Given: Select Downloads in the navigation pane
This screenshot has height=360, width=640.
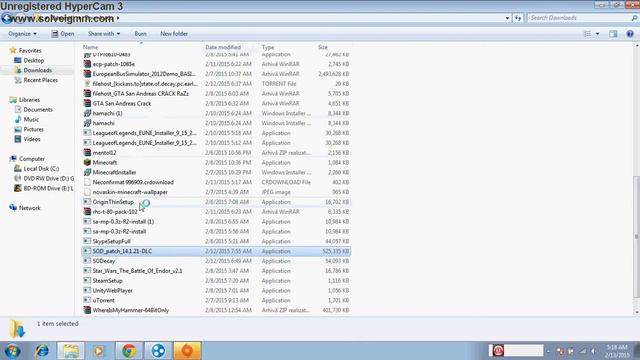Looking at the screenshot, I should (38, 70).
